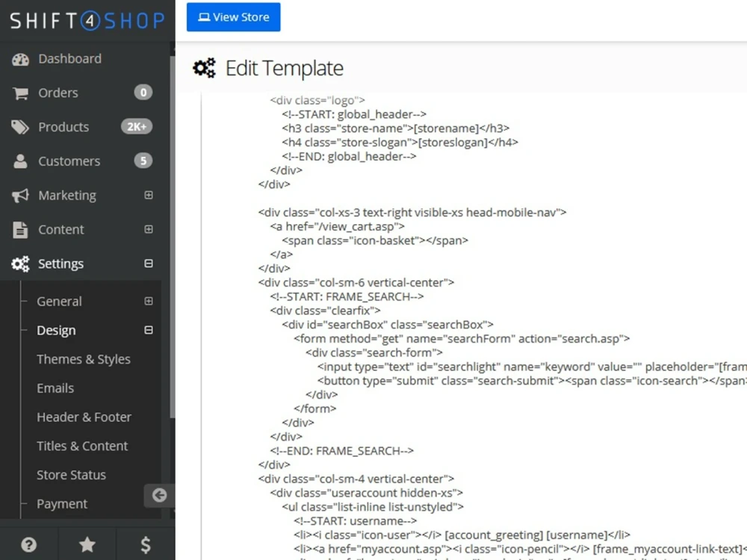Collapse the Settings menu minus
Viewport: 747px width, 560px height.
coord(149,264)
